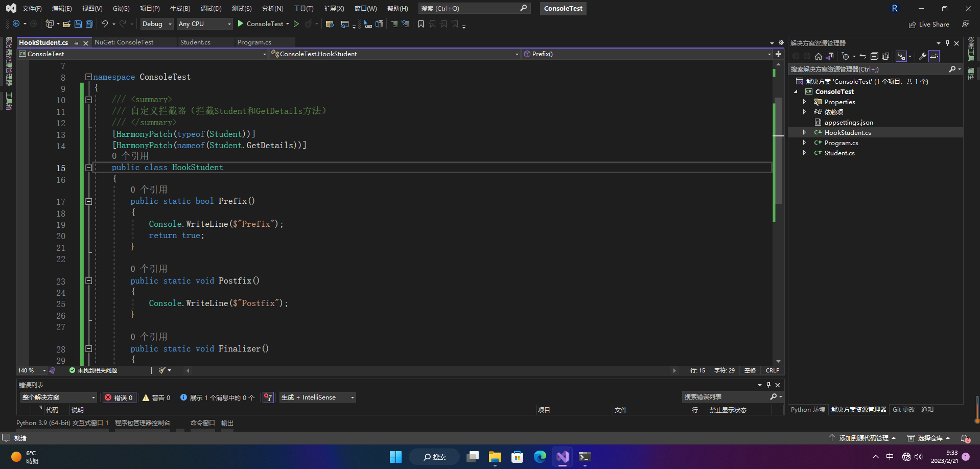The height and width of the screenshot is (469, 980).
Task: Click the bookmark toggle icon in toolbar
Action: [421, 24]
